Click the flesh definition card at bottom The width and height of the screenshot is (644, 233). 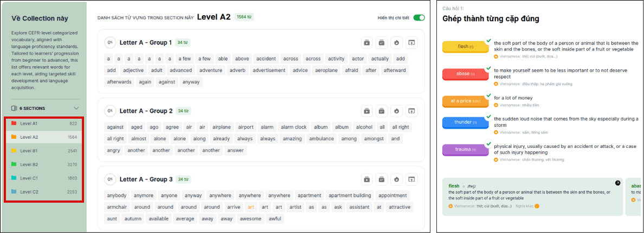pyautogui.click(x=532, y=197)
